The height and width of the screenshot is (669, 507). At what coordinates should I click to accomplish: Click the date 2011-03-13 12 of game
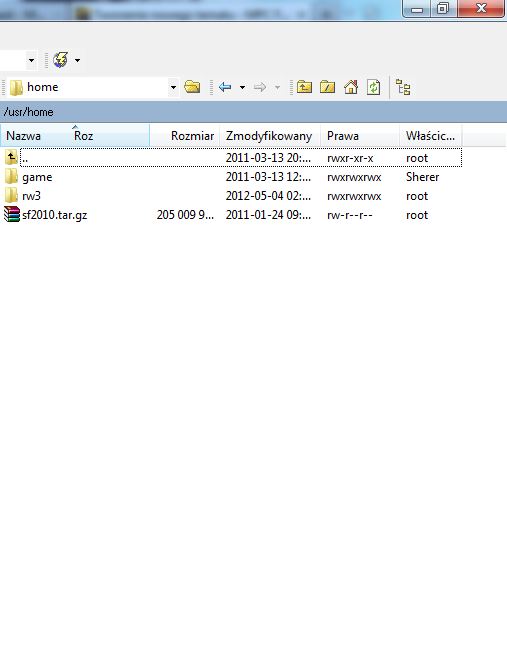tap(268, 177)
